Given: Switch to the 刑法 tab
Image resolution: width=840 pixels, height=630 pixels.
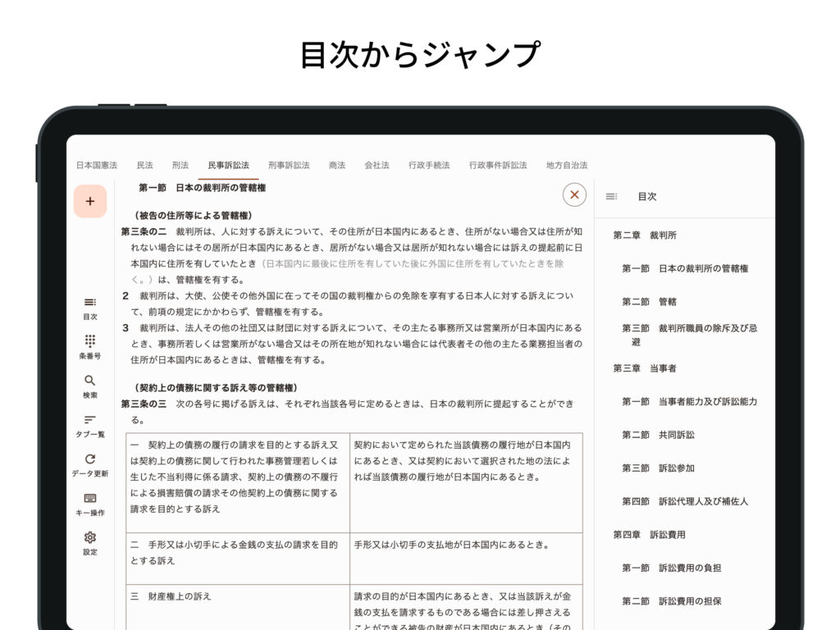Looking at the screenshot, I should click(x=180, y=165).
